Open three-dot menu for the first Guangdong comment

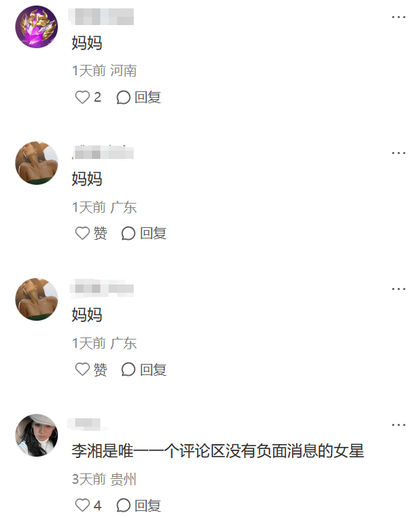pyautogui.click(x=398, y=153)
